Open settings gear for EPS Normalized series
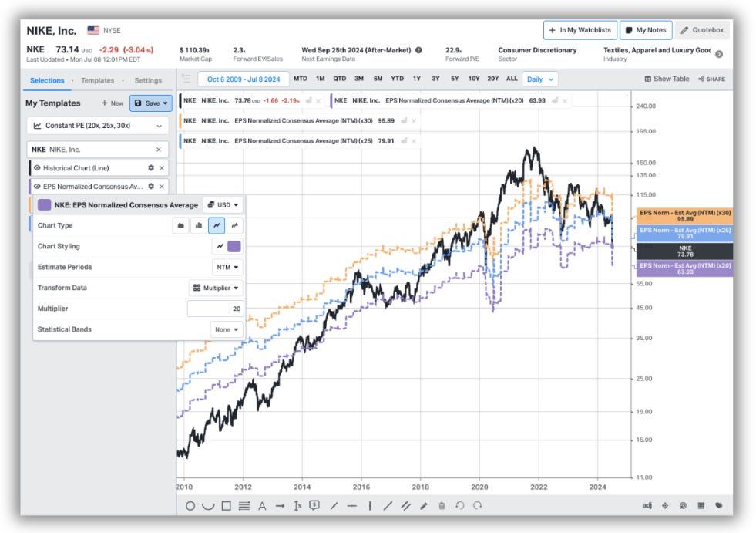 [151, 186]
